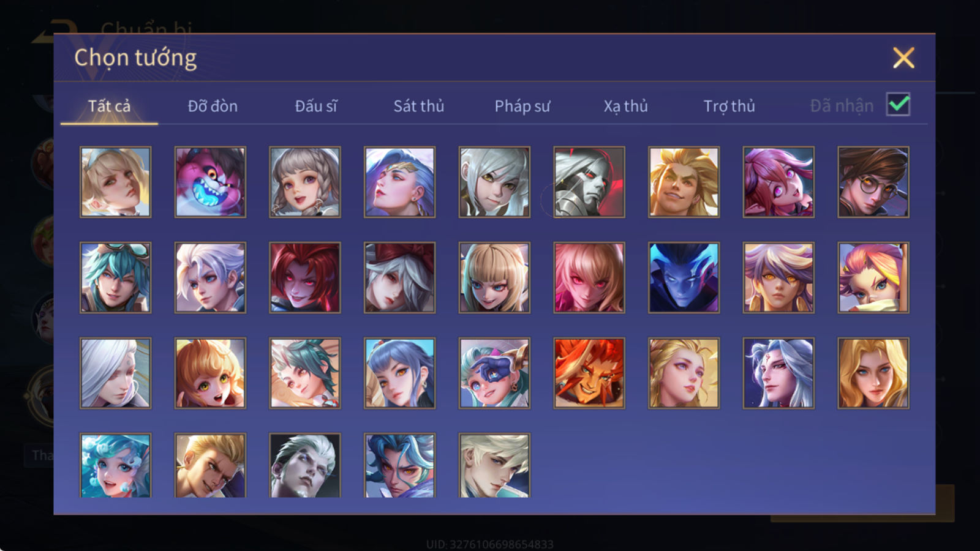Show the Pháp sư heroes
The width and height of the screenshot is (980, 551).
522,106
